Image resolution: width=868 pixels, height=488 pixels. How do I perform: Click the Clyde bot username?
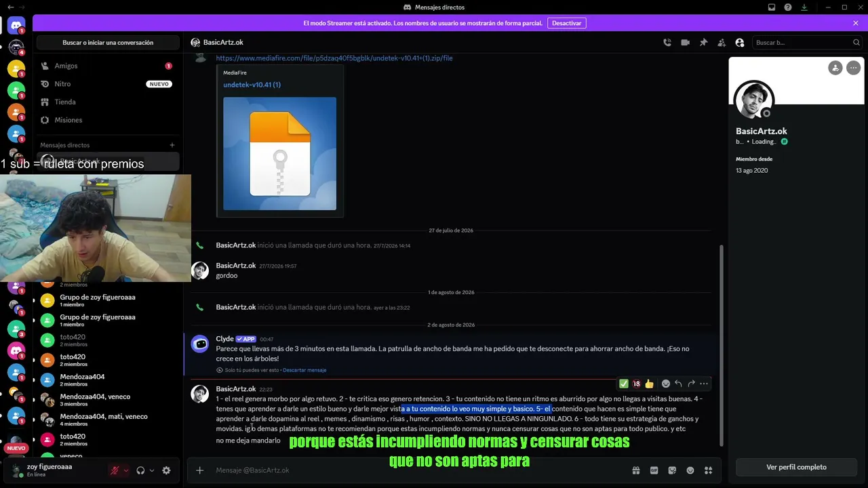[x=224, y=339]
